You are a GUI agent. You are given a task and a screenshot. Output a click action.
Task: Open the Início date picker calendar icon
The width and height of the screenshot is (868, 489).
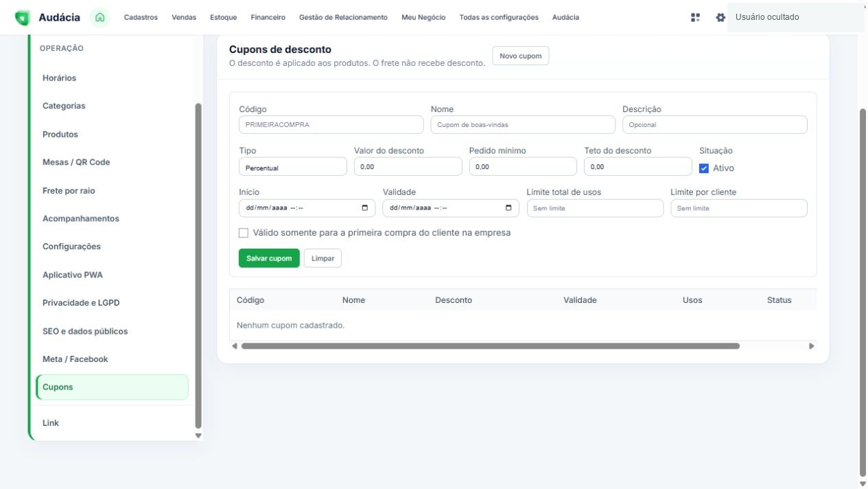(x=364, y=208)
